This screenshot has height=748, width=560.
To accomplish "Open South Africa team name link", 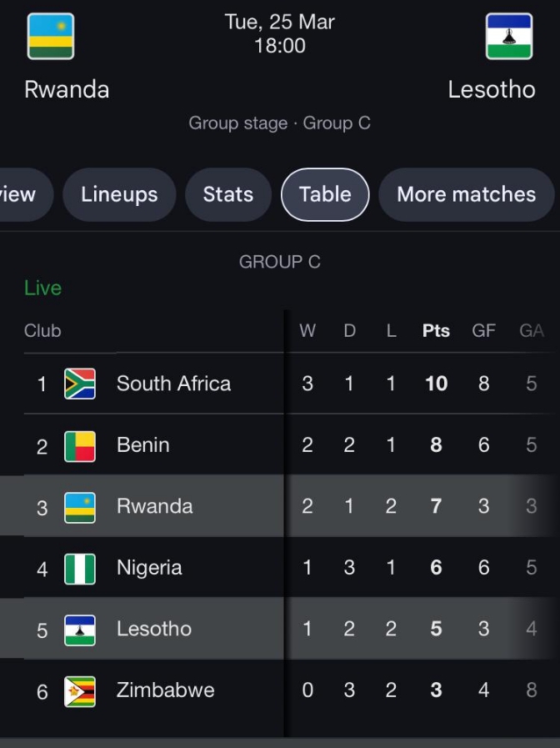I will [x=173, y=384].
